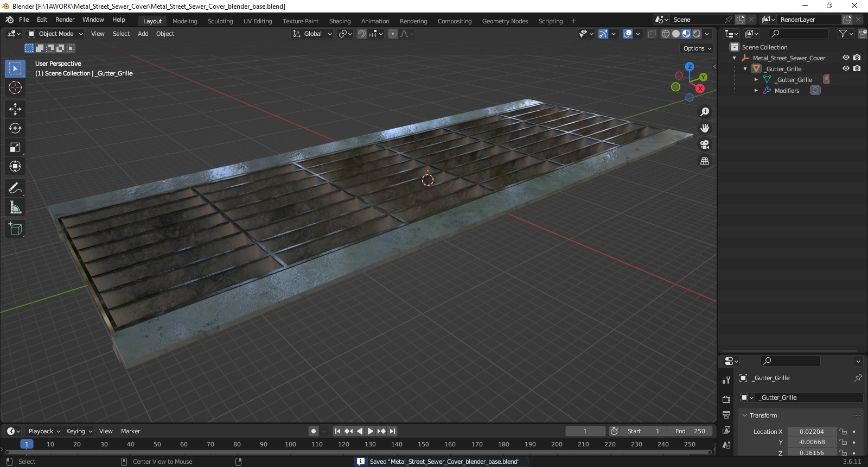Click the pin icon in Properties header
868x467 pixels.
coord(858,378)
